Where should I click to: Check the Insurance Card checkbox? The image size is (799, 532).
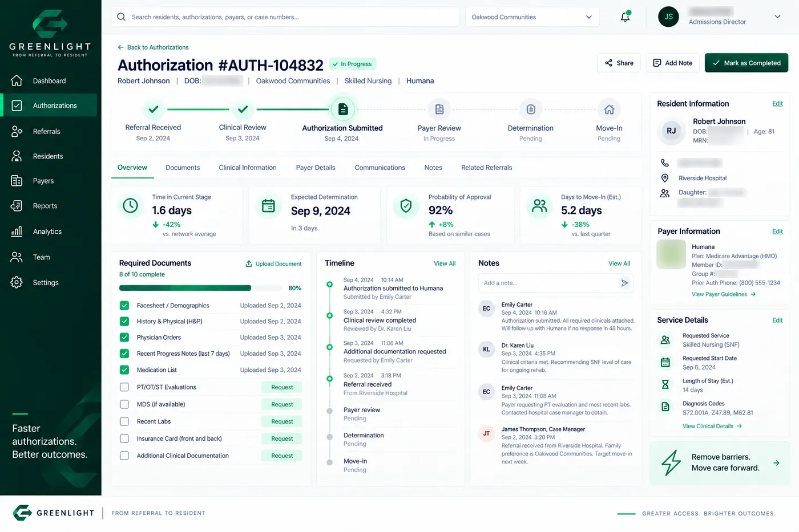(x=124, y=438)
